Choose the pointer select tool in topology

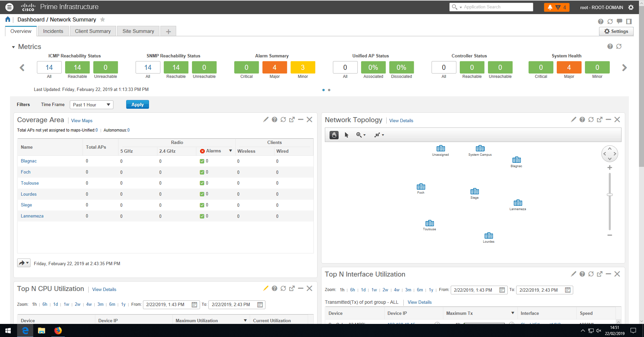tap(347, 135)
